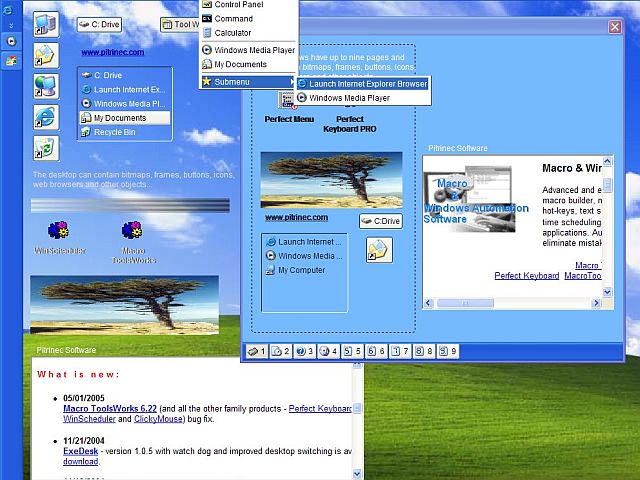Viewport: 640px width, 480px height.
Task: Open the WinScheduler gear icon
Action: coord(58,231)
